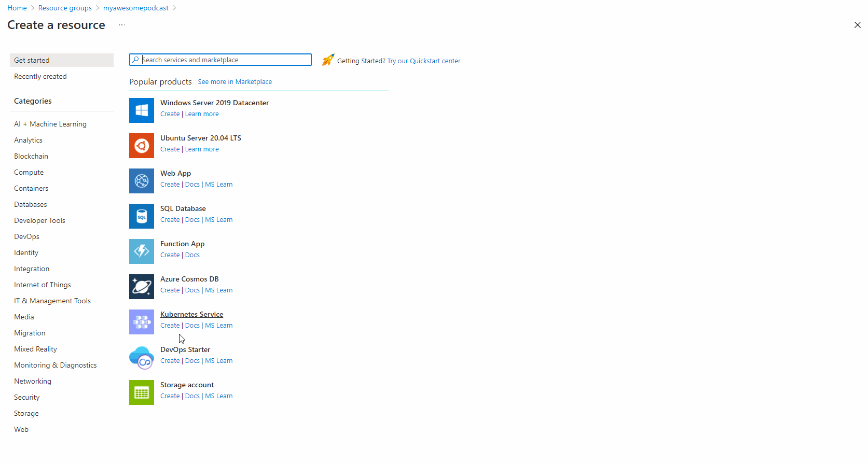Close the Create a resource blade
The image size is (868, 464).
tap(857, 25)
